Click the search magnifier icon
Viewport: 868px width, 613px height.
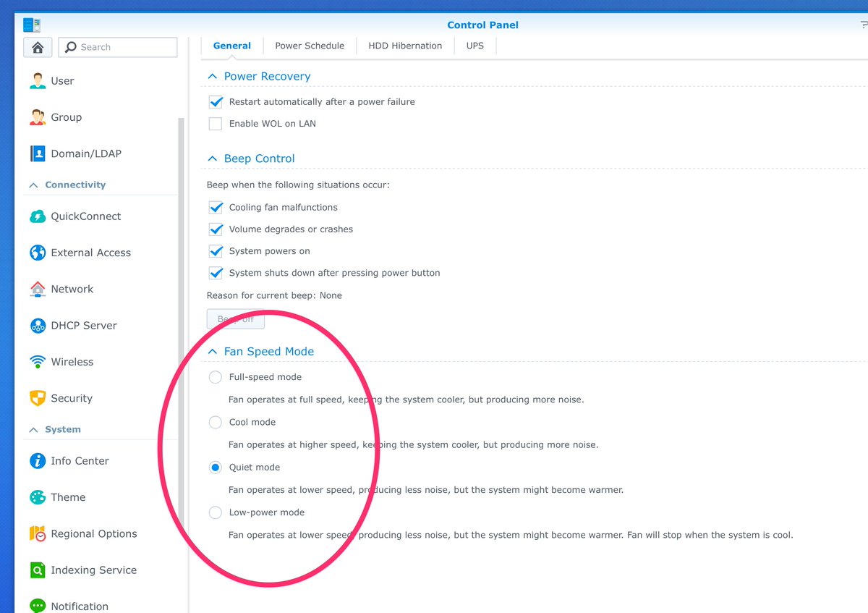[x=71, y=47]
